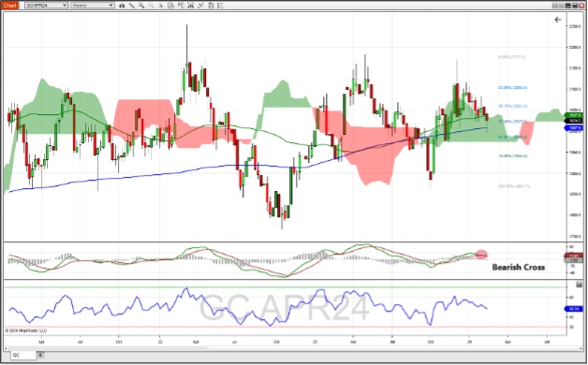Viewport: 588px width, 365px height.
Task: Click the 100.00% Fibonacci level label
Action: [514, 186]
